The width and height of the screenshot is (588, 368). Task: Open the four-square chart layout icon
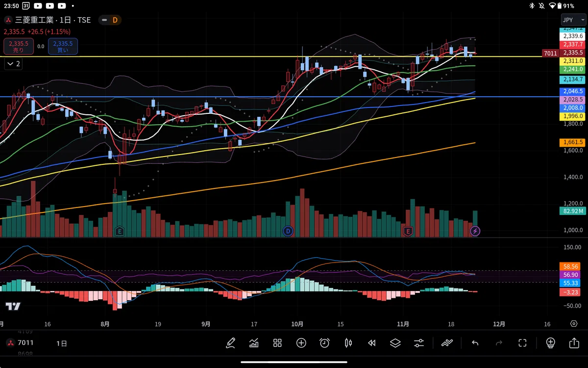[277, 343]
